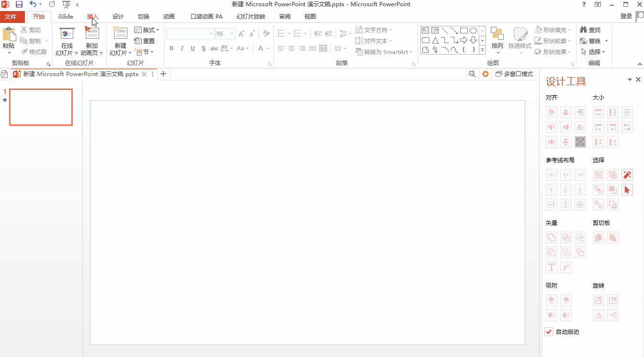Toggle underline formatting
The height and width of the screenshot is (357, 644).
193,48
